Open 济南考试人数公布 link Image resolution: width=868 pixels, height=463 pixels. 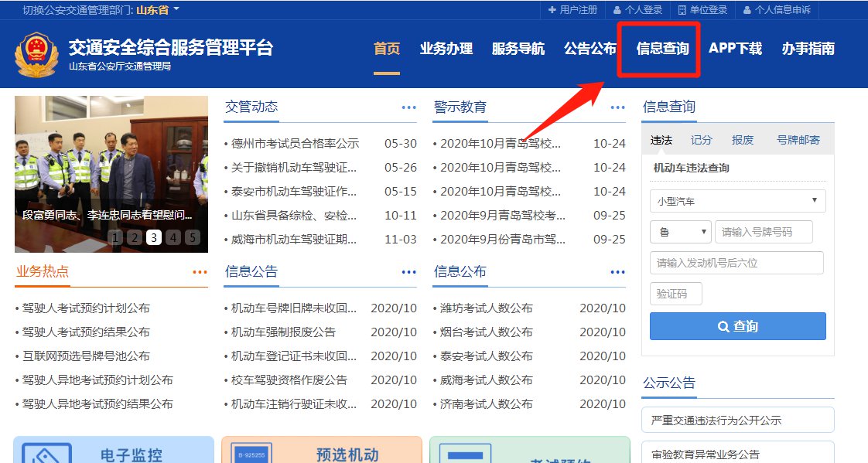(x=486, y=404)
